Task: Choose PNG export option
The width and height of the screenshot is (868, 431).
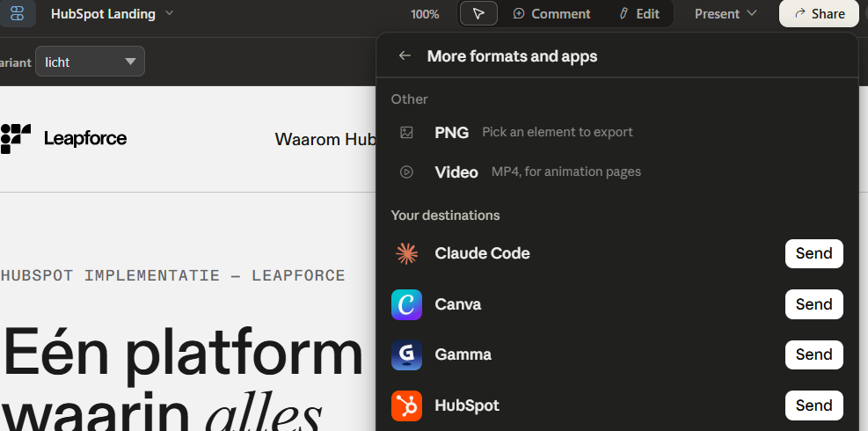Action: (617, 133)
